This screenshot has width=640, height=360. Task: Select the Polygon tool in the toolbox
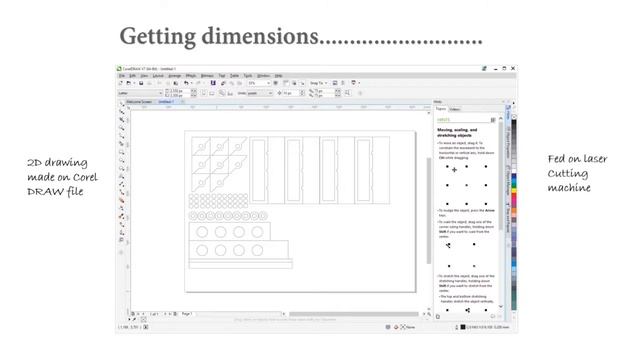tap(122, 168)
